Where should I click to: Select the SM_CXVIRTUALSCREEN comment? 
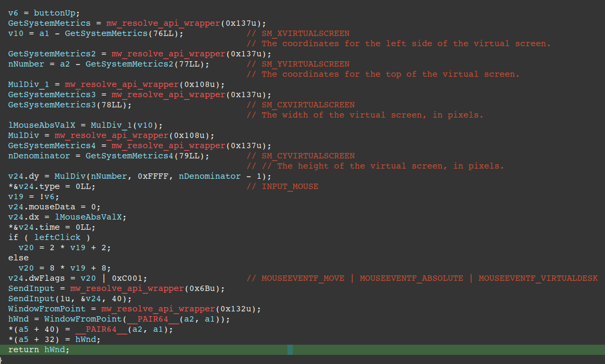[x=307, y=105]
